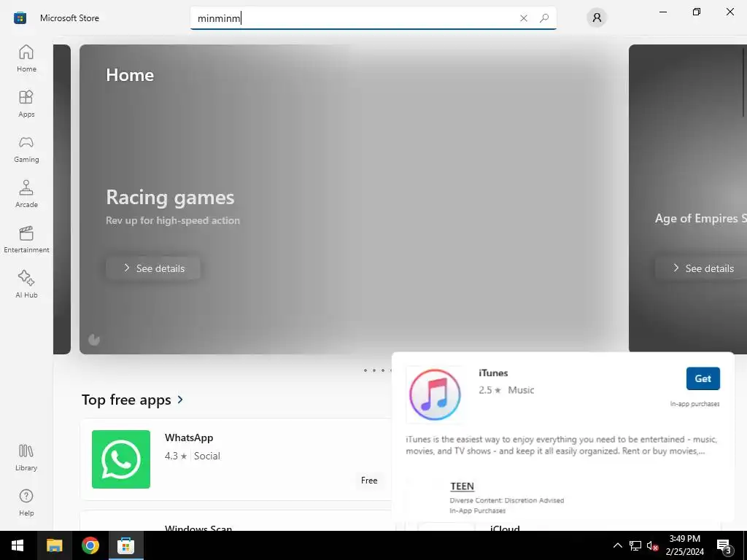Open the Library section
Viewport: 747px width, 560px height.
point(26,458)
